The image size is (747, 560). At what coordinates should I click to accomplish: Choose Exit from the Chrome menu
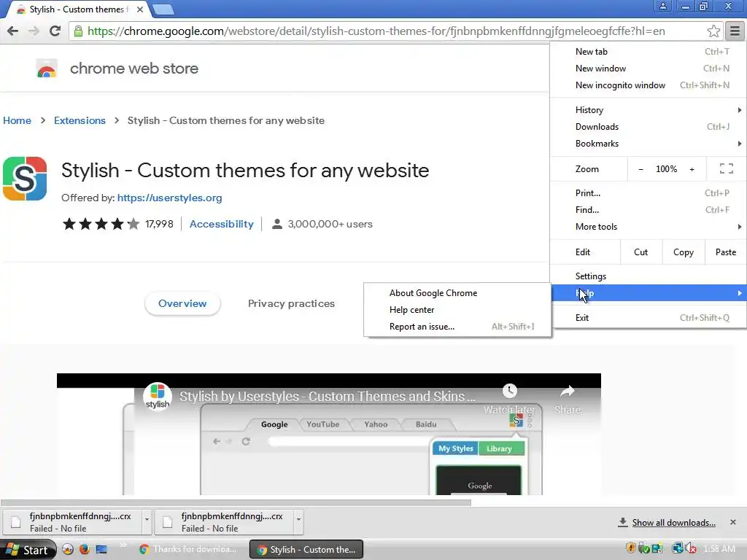[649, 318]
